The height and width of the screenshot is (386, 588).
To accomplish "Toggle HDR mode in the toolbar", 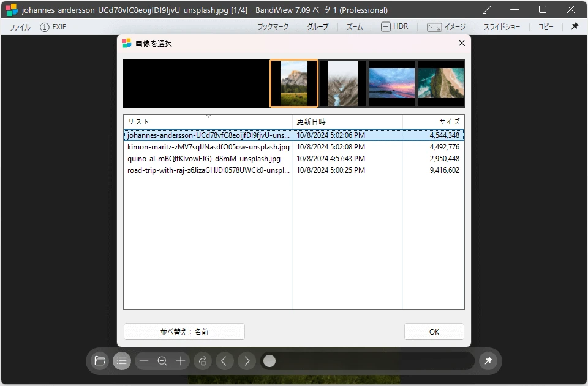I will point(394,27).
